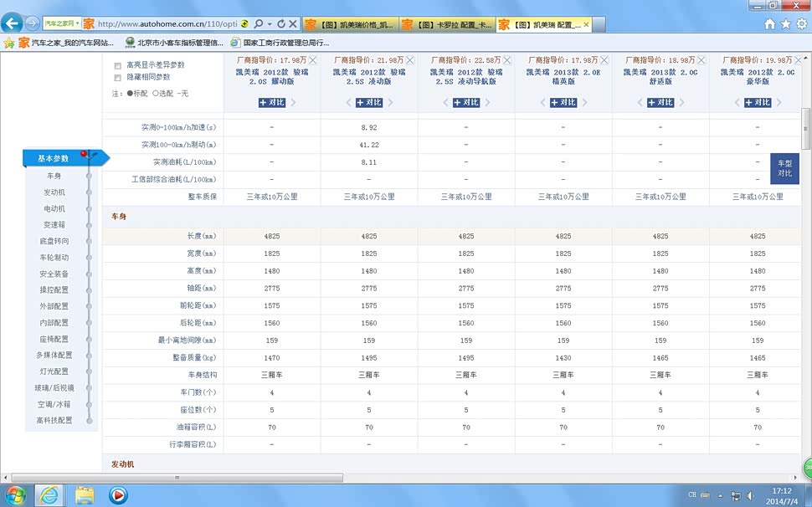Viewport: 812px width, 507px height.
Task: Move 2.0G 舒适版 column left with arrow
Action: tap(640, 102)
